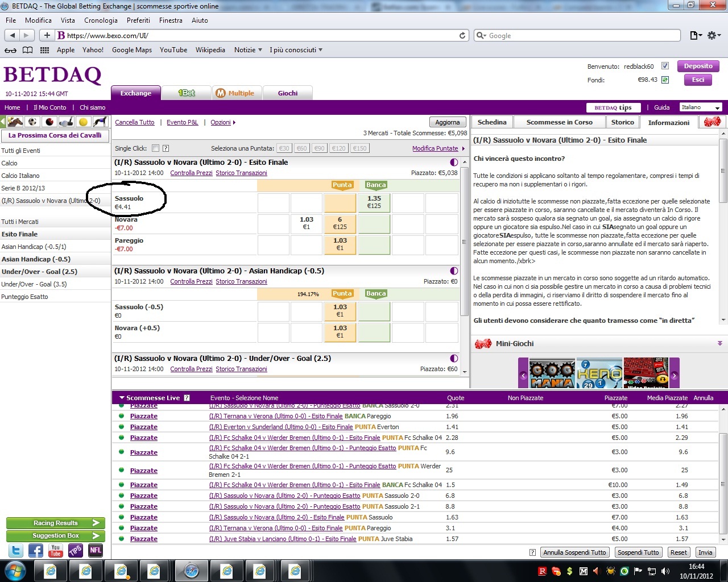Image resolution: width=728 pixels, height=582 pixels.
Task: Open the Preferiti menu
Action: 138,20
